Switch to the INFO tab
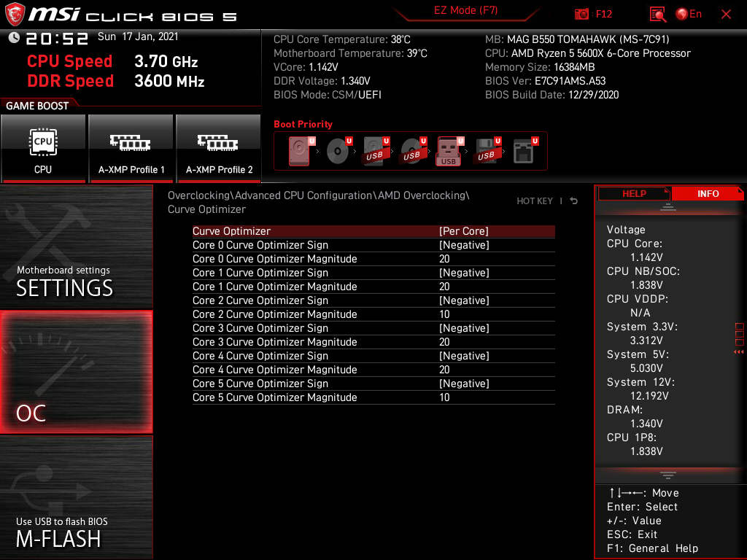This screenshot has height=560, width=747. click(708, 194)
